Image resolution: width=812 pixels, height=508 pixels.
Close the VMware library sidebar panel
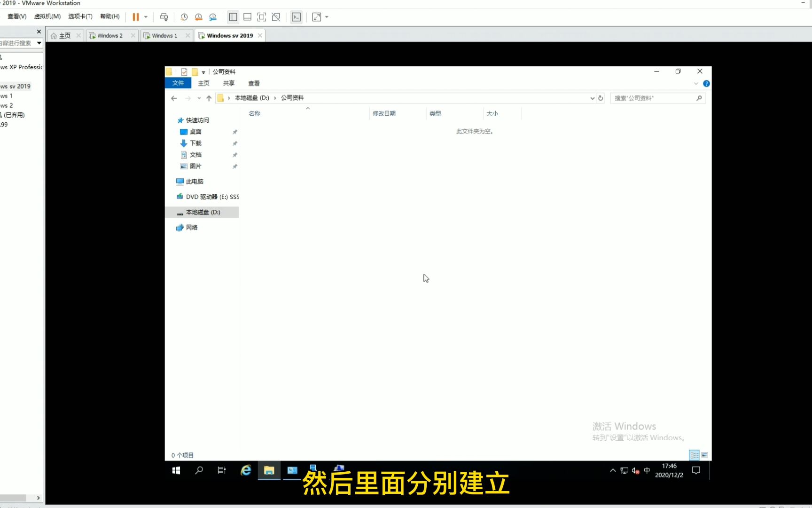pos(39,32)
